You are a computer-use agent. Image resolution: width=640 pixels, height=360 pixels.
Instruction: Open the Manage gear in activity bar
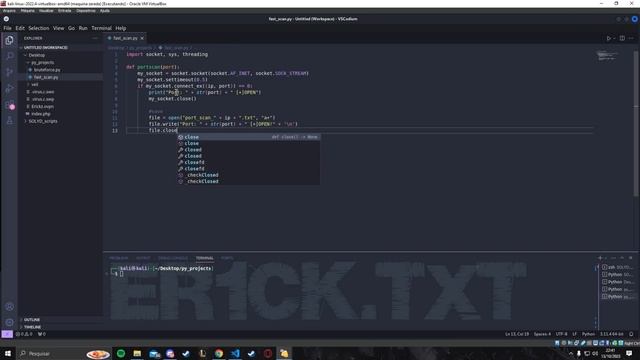pos(9,322)
